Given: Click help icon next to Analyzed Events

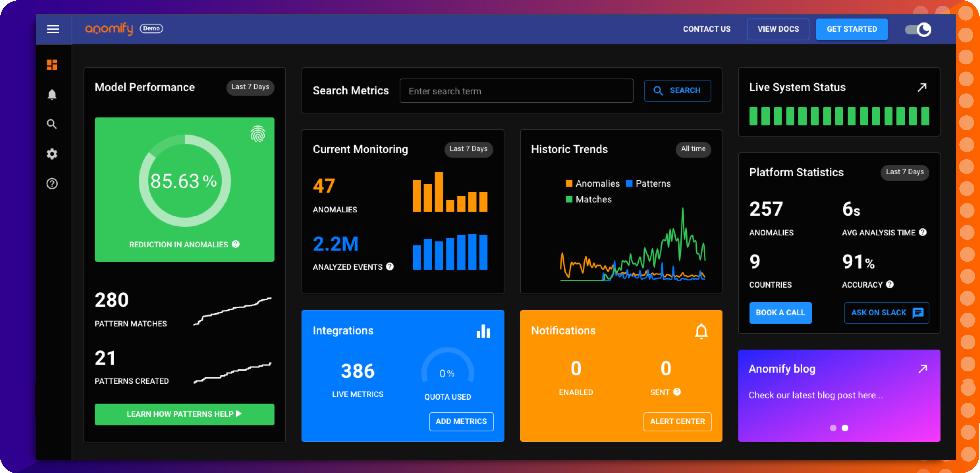Looking at the screenshot, I should pos(390,267).
